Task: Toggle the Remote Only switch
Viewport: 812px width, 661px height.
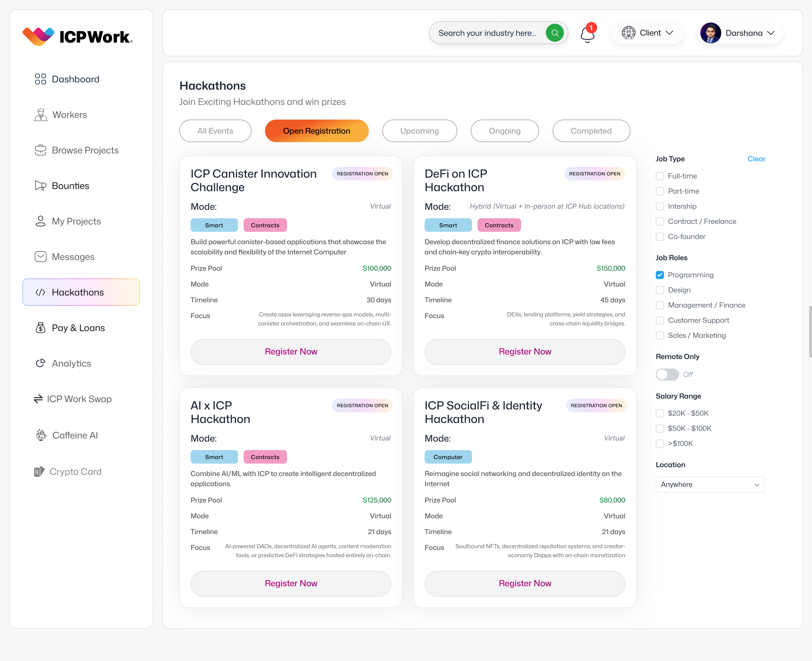Action: click(667, 374)
